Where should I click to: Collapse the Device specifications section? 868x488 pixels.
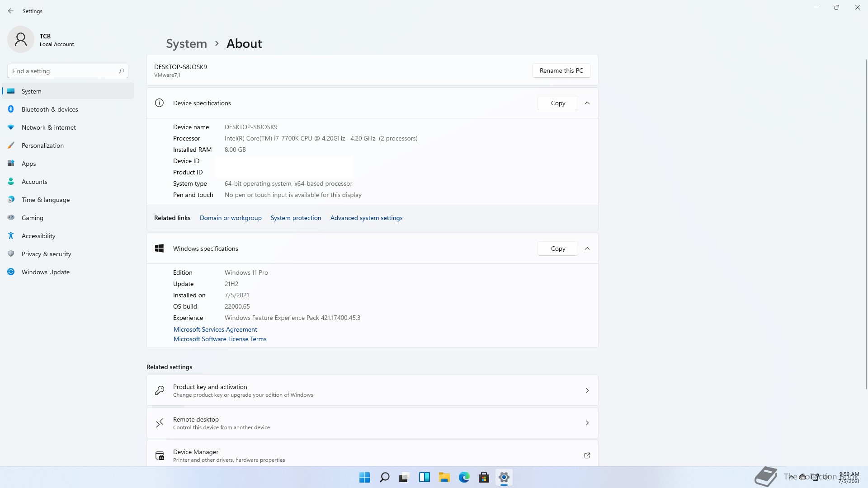[x=587, y=103]
